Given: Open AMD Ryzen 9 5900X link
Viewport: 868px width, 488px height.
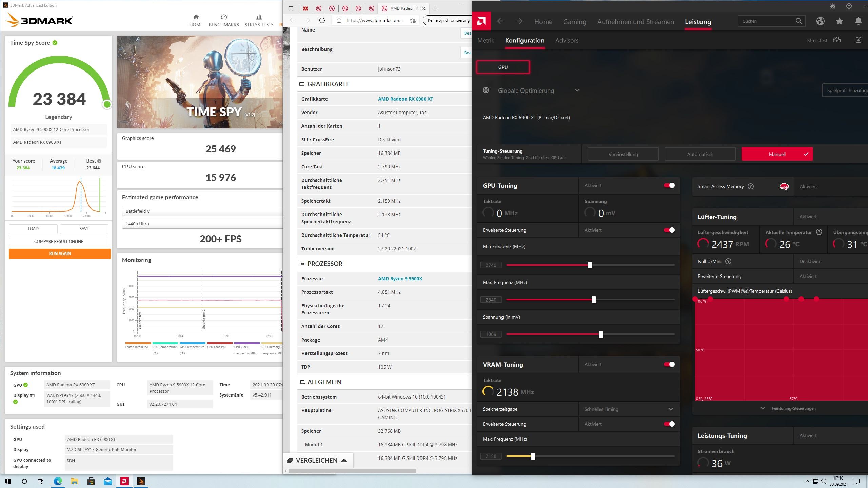Looking at the screenshot, I should point(400,279).
